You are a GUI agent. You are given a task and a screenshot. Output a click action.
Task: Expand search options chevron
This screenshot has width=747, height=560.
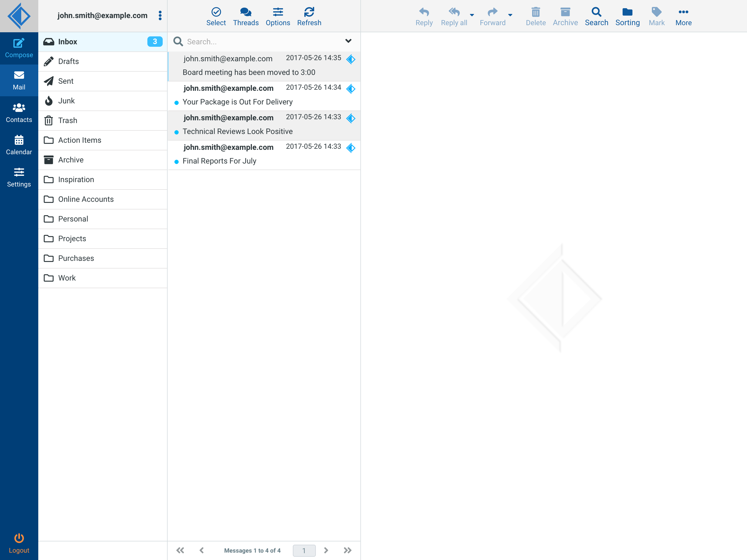[348, 41]
